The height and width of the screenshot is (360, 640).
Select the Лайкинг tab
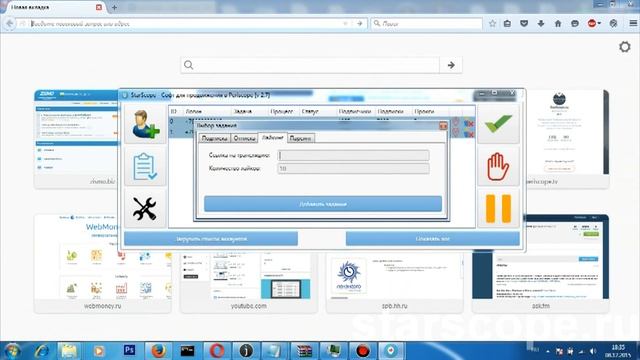click(x=272, y=138)
